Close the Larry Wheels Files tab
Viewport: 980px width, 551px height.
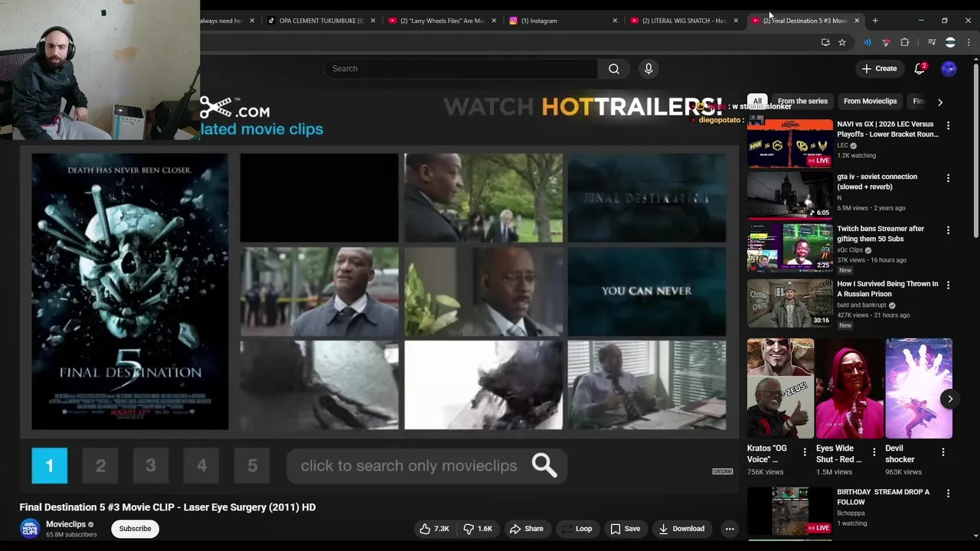(494, 21)
